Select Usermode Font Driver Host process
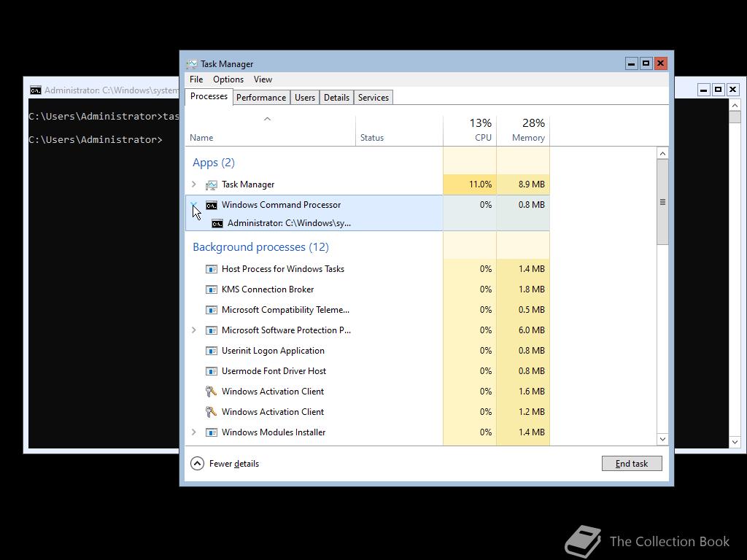 coord(368,371)
